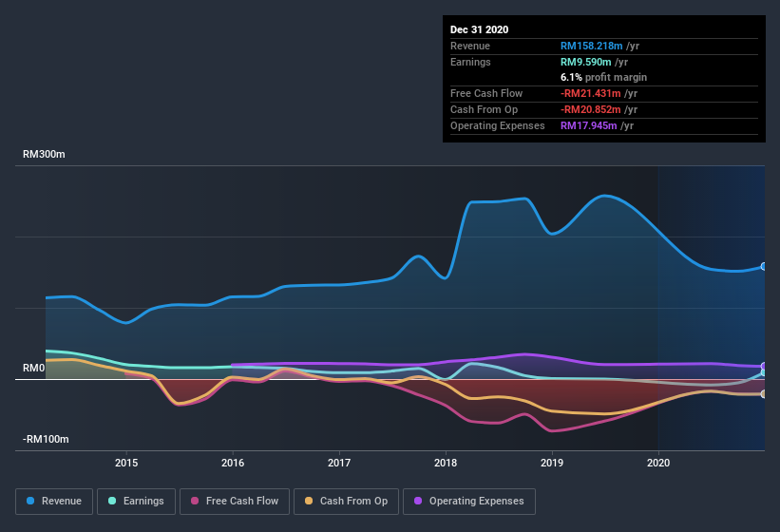Screen dimensions: 780x532
Task: Click the Cash From Op endpoint marker
Action: click(763, 394)
